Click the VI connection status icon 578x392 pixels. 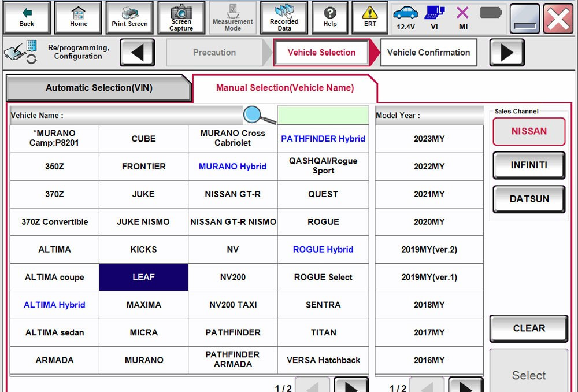click(x=434, y=14)
